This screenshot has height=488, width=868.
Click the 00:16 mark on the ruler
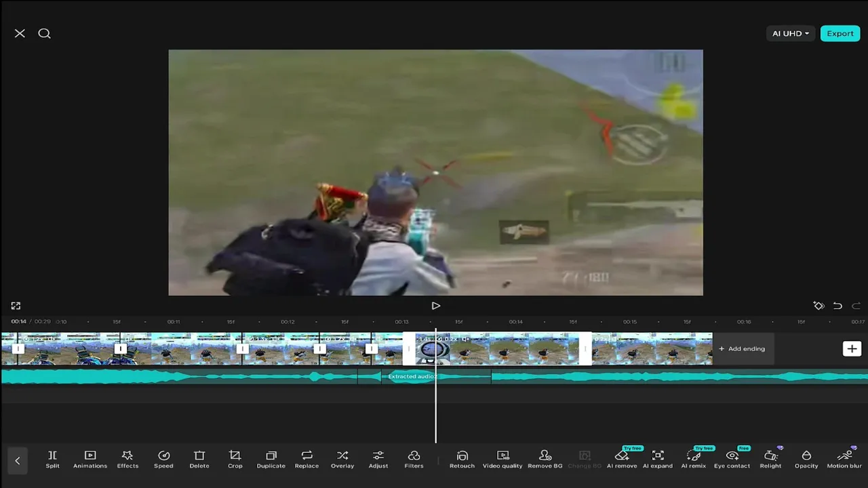click(x=744, y=322)
